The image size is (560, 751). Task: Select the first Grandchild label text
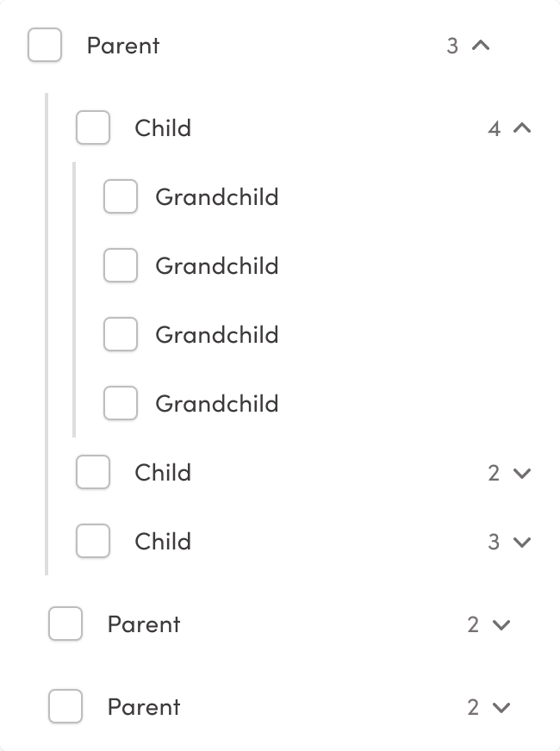[x=215, y=197]
